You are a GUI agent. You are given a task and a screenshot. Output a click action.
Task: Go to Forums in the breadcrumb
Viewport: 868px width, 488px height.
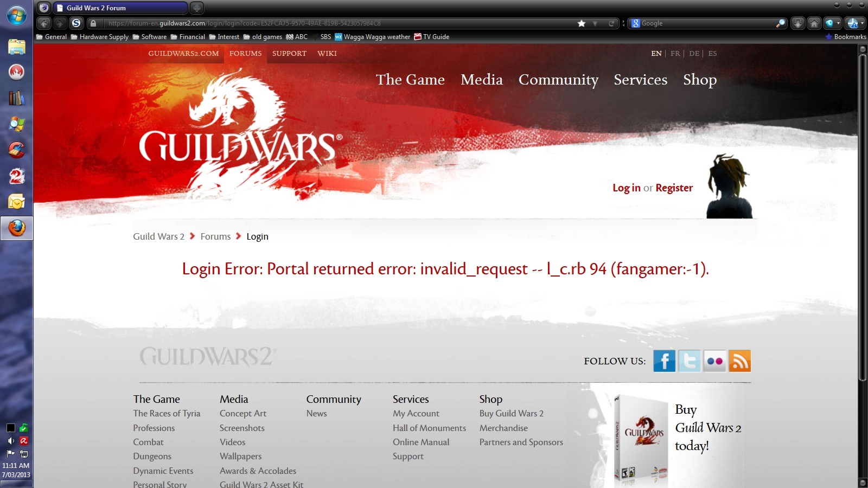(x=215, y=236)
